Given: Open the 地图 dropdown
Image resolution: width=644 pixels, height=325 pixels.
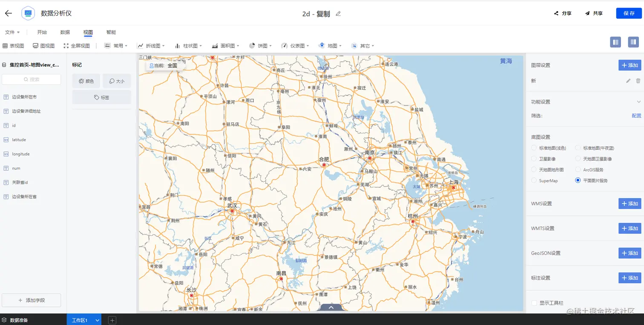Looking at the screenshot, I should (330, 46).
